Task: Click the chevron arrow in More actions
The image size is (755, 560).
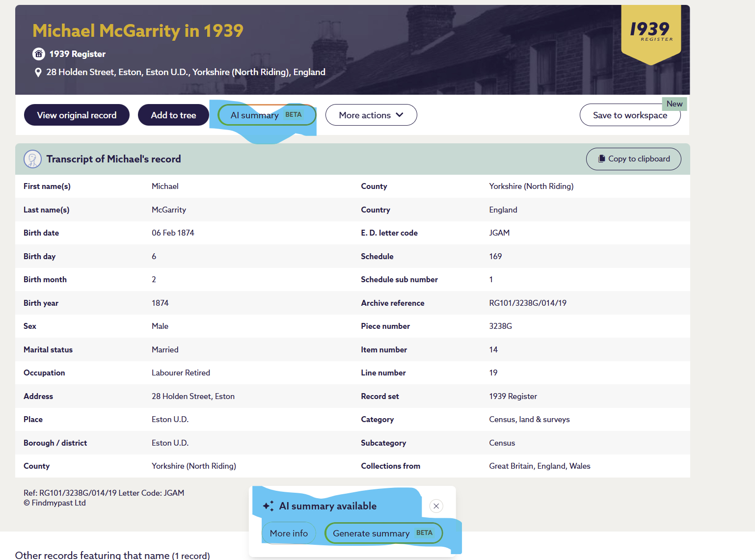Action: 400,115
